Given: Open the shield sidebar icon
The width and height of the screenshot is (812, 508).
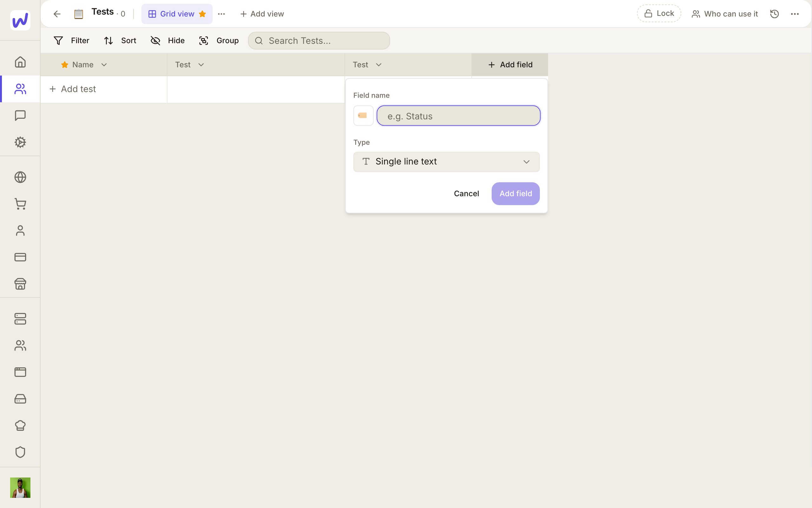Looking at the screenshot, I should coord(20,452).
